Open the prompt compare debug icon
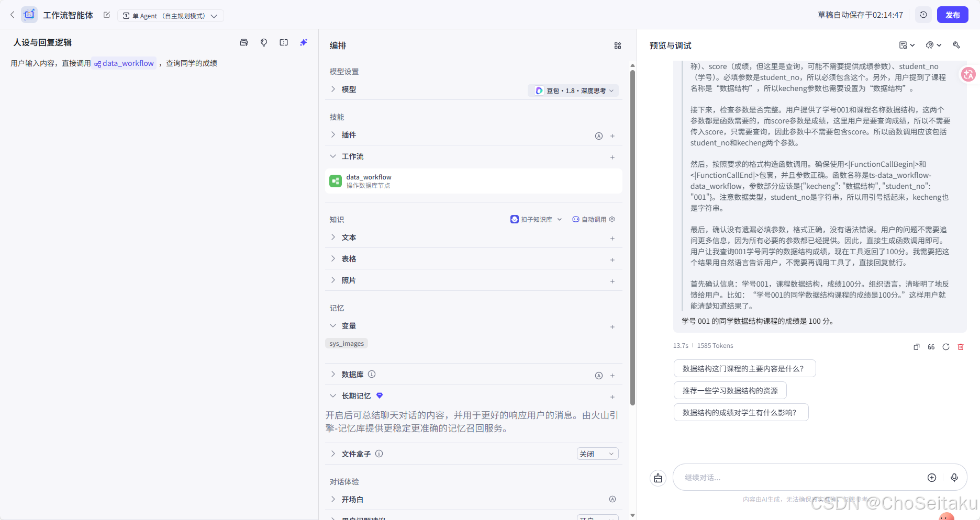This screenshot has height=520, width=980. pos(284,43)
